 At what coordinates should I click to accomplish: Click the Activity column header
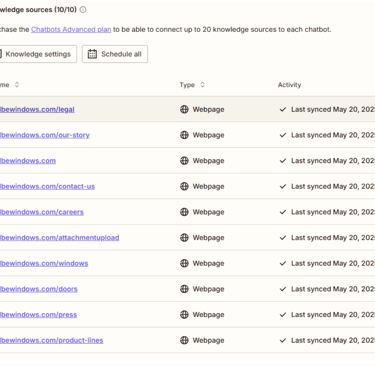(289, 85)
